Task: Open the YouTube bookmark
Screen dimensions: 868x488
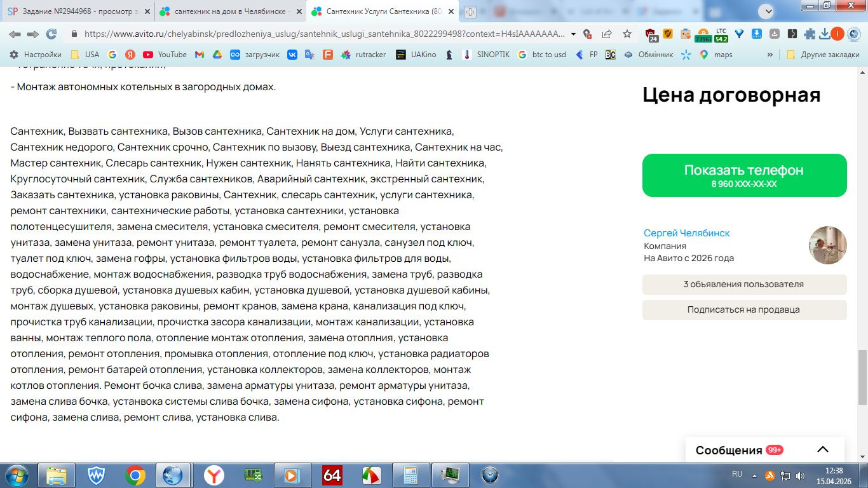Action: pyautogui.click(x=165, y=55)
